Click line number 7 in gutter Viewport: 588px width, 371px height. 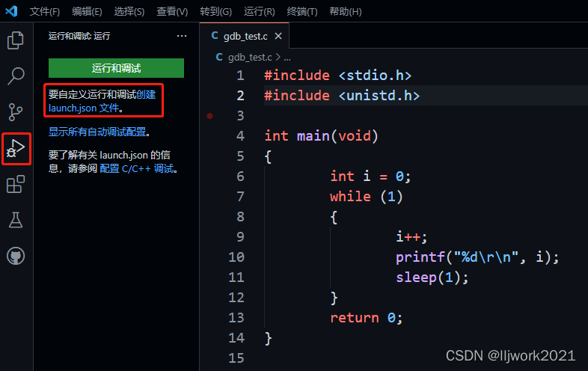[x=240, y=197]
